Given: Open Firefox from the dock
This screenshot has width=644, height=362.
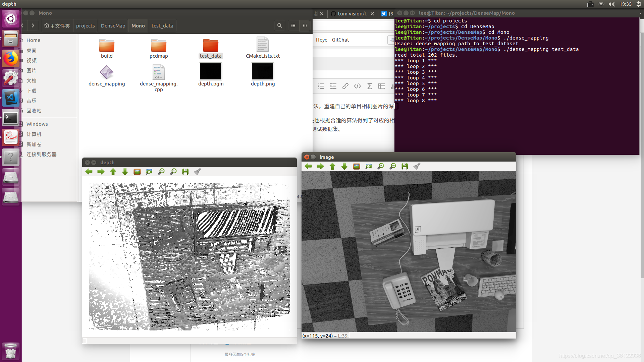Looking at the screenshot, I should [11, 59].
